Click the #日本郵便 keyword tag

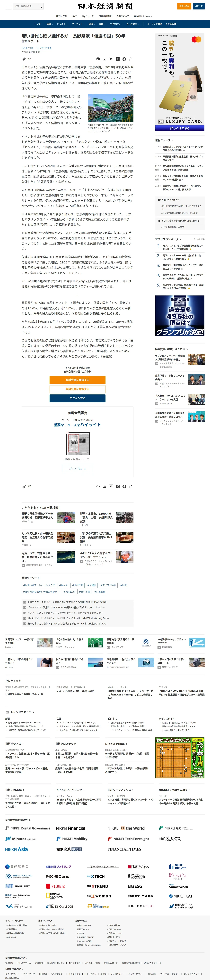point(100,592)
